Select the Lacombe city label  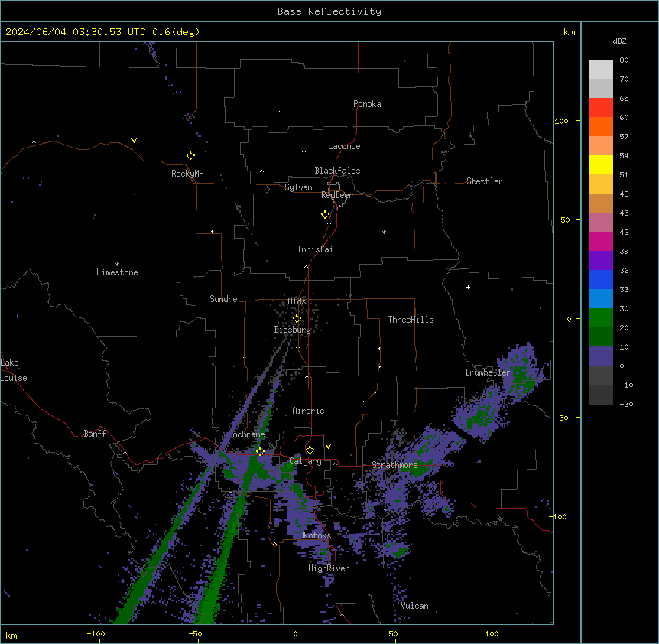point(344,146)
